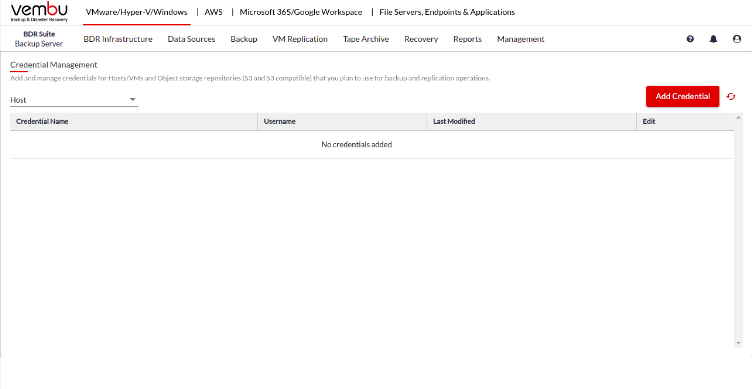Image resolution: width=752 pixels, height=389 pixels.
Task: Open the Tape Archive menu
Action: tap(366, 39)
